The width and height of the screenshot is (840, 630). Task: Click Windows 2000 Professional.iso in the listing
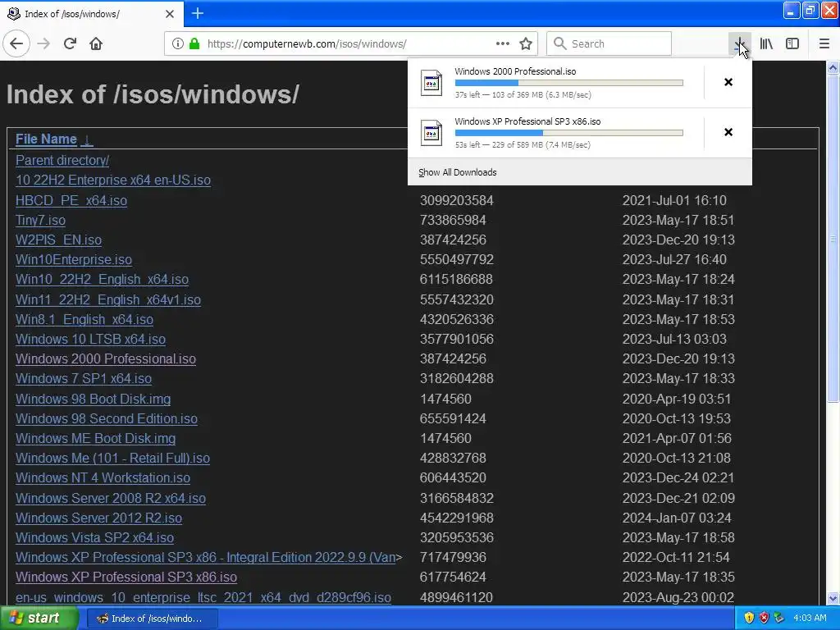coord(106,359)
